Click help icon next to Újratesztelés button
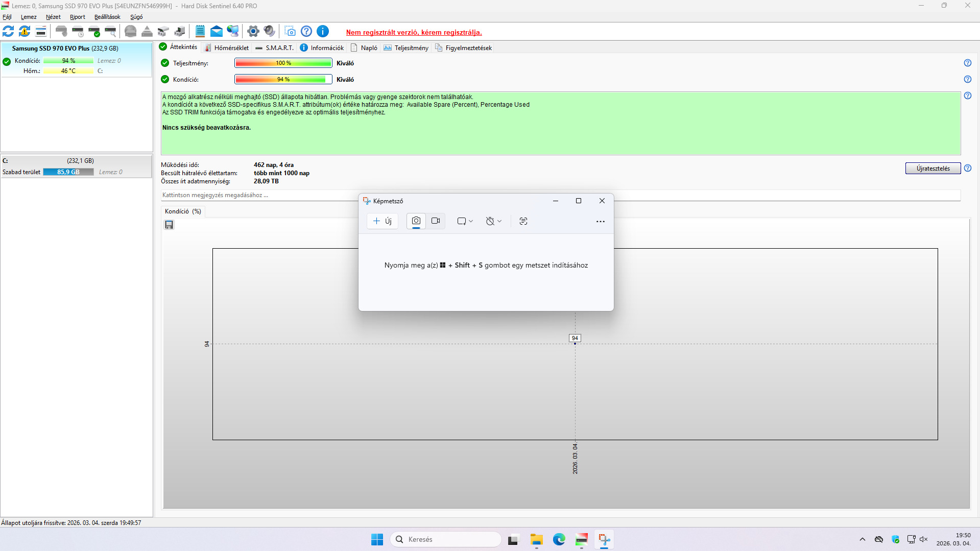Viewport: 980px width, 551px height. pos(968,168)
